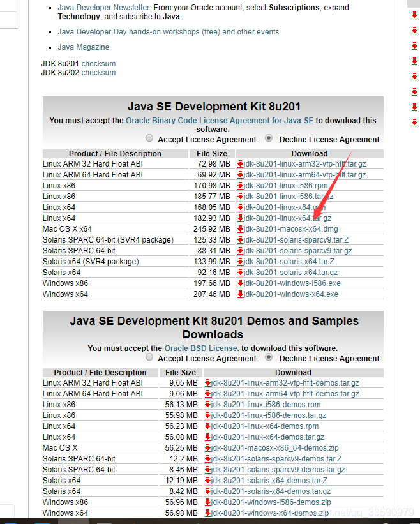Viewport: 420px width, 524px height.
Task: Click download icon beside jdk-8u201-solaris-x64-demos.tar.Z
Action: [208, 481]
